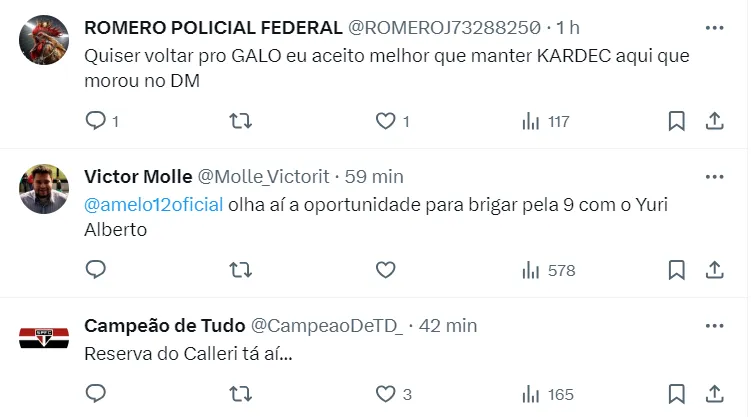This screenshot has height=417, width=751.
Task: Open Victor Molle's profile name link
Action: coord(138,177)
